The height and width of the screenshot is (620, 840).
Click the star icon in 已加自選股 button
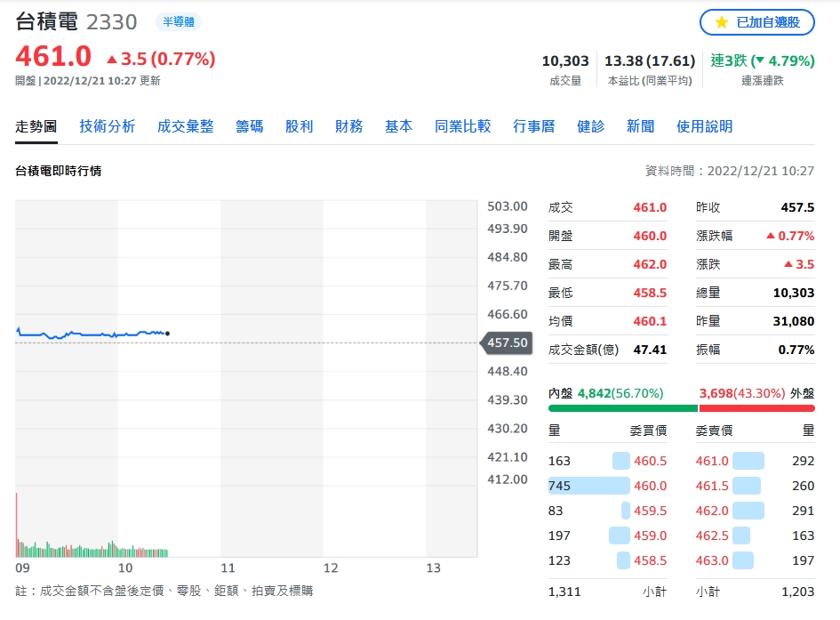pos(722,22)
